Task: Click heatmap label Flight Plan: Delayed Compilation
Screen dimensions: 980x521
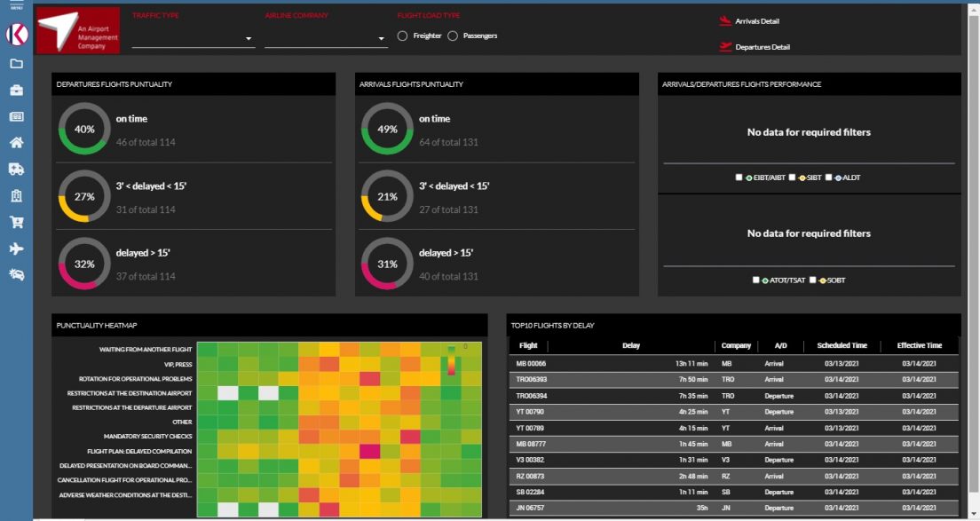Action: 139,451
